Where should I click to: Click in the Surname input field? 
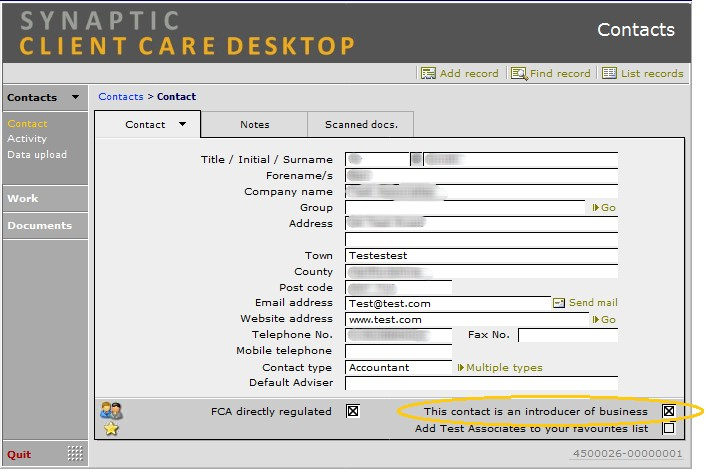(520, 159)
